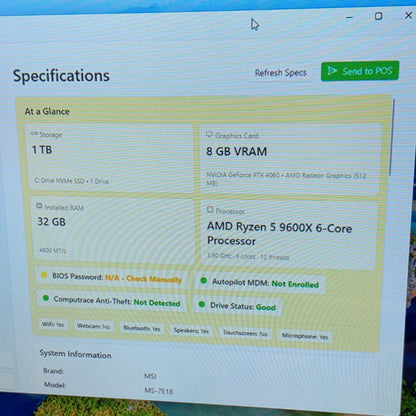Click the play arrow icon on Send to POS

coord(332,70)
